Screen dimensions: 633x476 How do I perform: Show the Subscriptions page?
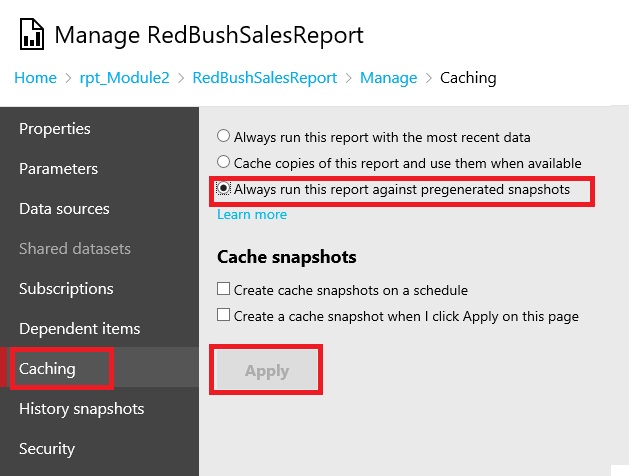click(x=66, y=289)
